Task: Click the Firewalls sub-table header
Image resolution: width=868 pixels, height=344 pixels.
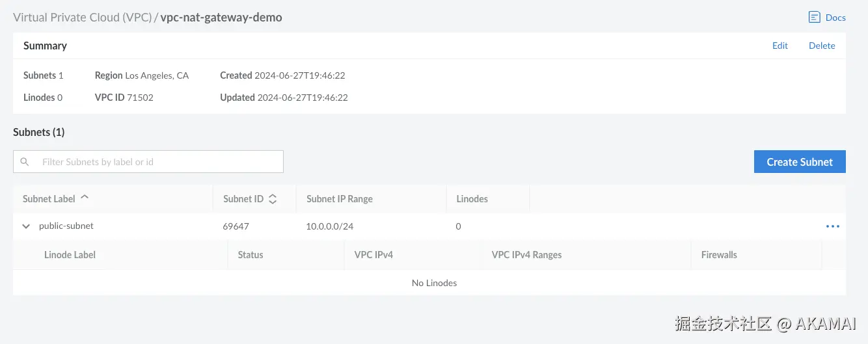Action: click(x=719, y=255)
